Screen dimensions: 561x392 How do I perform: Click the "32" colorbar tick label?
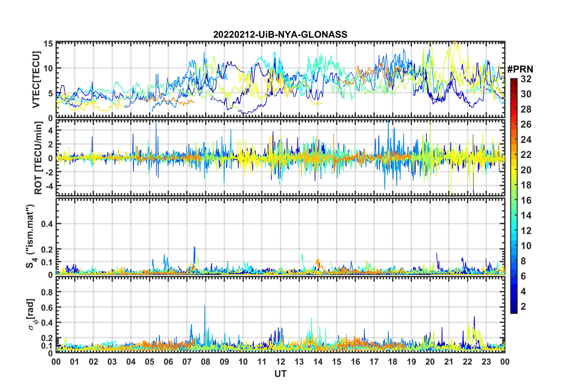point(526,79)
